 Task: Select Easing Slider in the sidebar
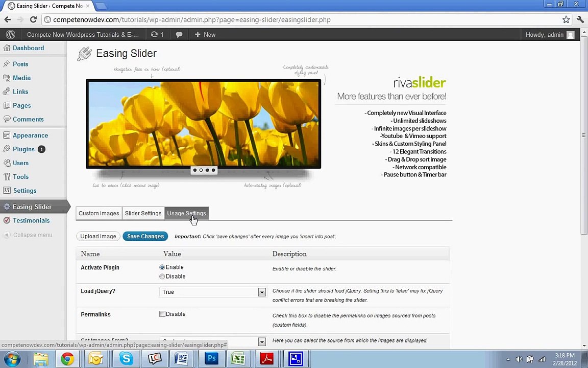pyautogui.click(x=33, y=207)
